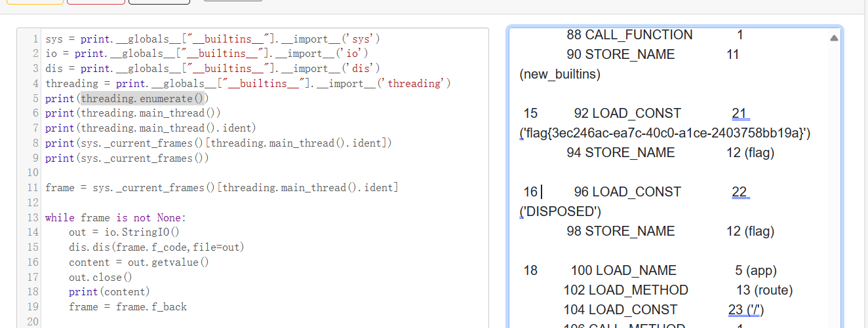Viewport: 868px width, 328px height.
Task: Click underlined constant index '22' in output
Action: pos(740,192)
